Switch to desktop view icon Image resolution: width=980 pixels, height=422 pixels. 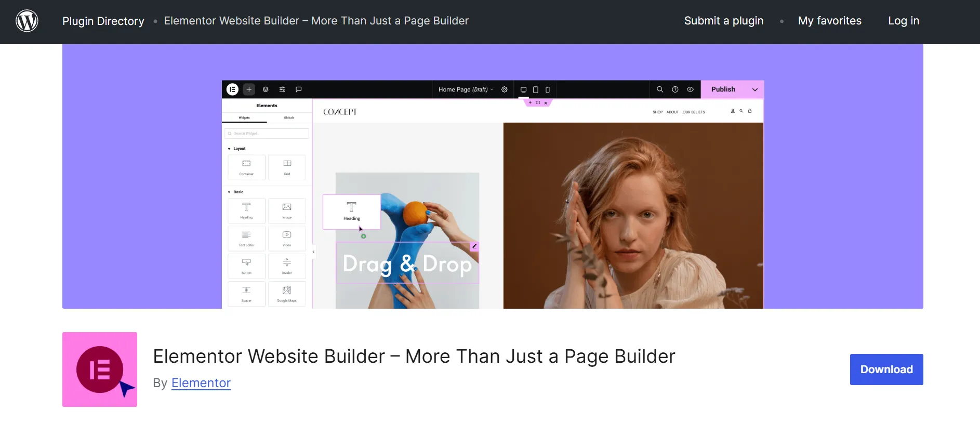pyautogui.click(x=523, y=89)
